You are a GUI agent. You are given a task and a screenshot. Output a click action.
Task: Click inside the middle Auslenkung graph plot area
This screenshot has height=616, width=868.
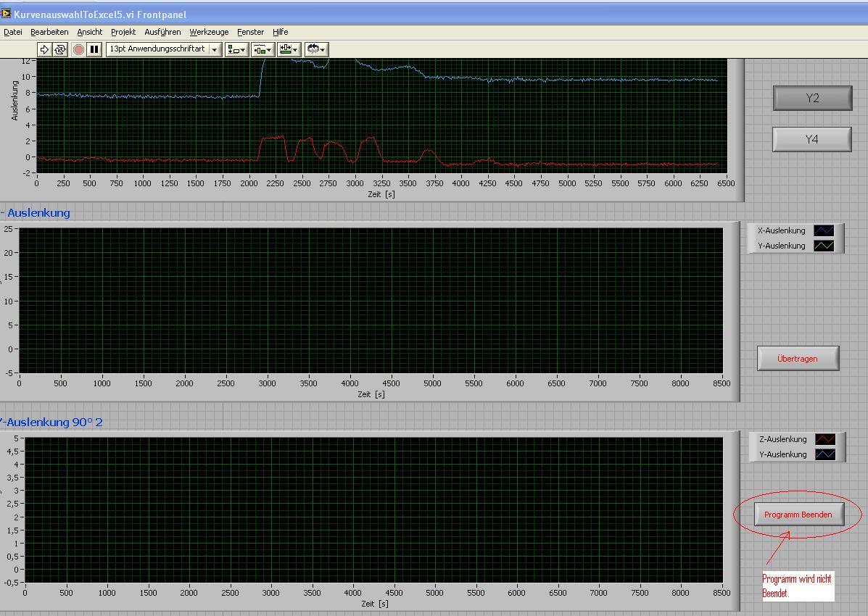[x=371, y=301]
